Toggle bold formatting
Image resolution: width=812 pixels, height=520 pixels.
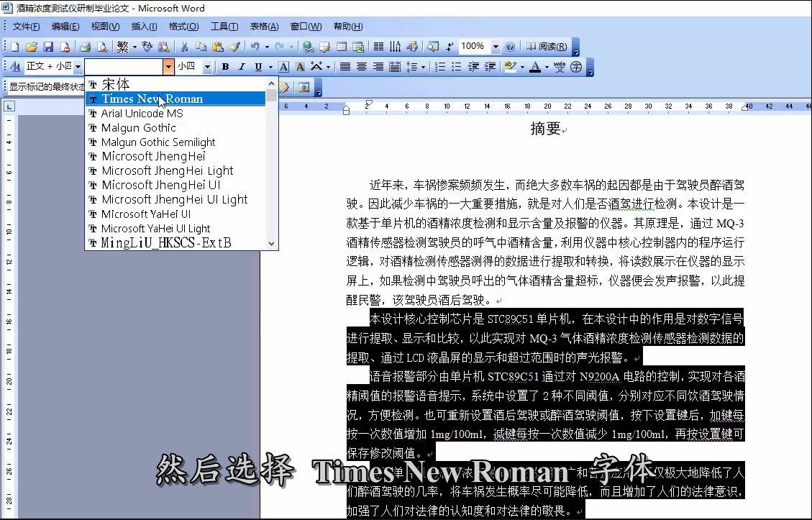[225, 67]
